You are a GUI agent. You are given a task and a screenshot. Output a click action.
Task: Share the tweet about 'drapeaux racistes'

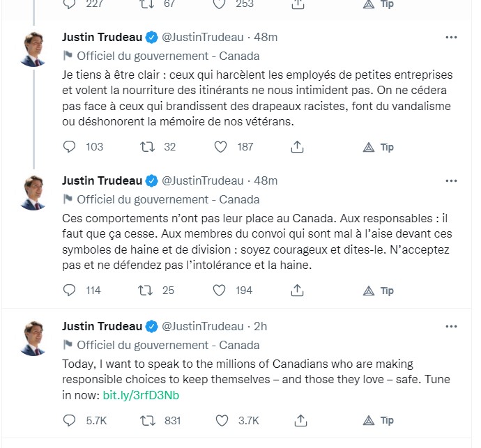(296, 147)
